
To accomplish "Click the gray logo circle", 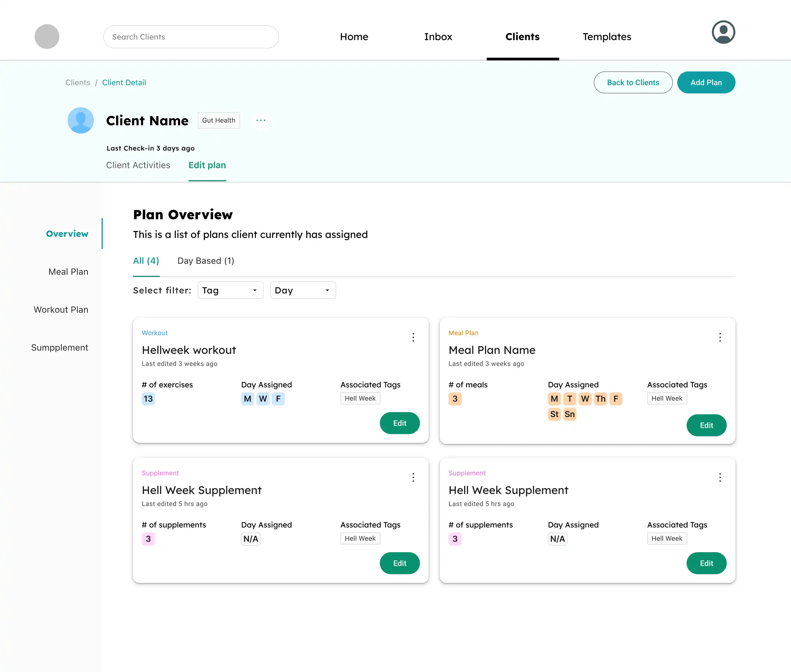I will pyautogui.click(x=47, y=37).
